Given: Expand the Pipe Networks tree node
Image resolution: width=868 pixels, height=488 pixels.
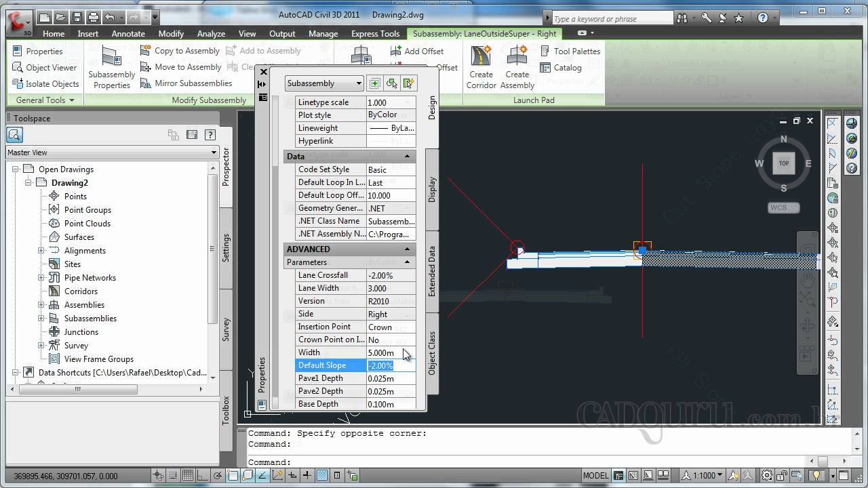Looking at the screenshot, I should pyautogui.click(x=41, y=278).
